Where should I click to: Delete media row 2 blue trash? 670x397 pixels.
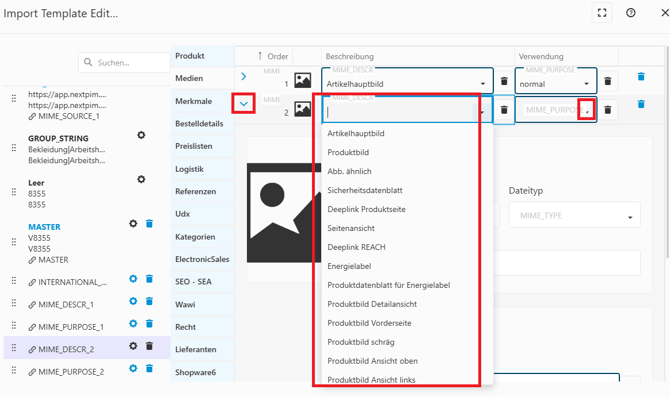[641, 104]
